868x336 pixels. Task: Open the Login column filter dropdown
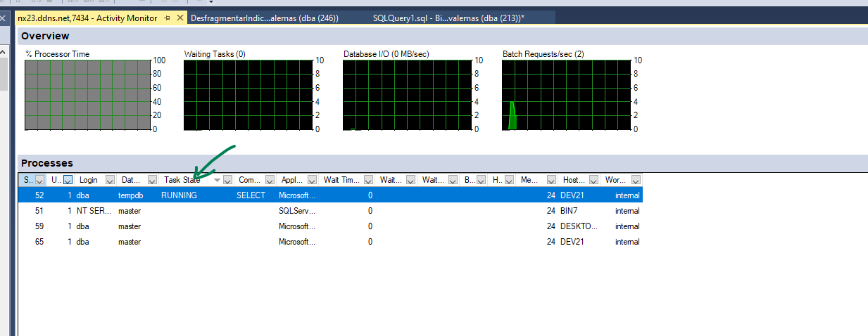click(111, 180)
